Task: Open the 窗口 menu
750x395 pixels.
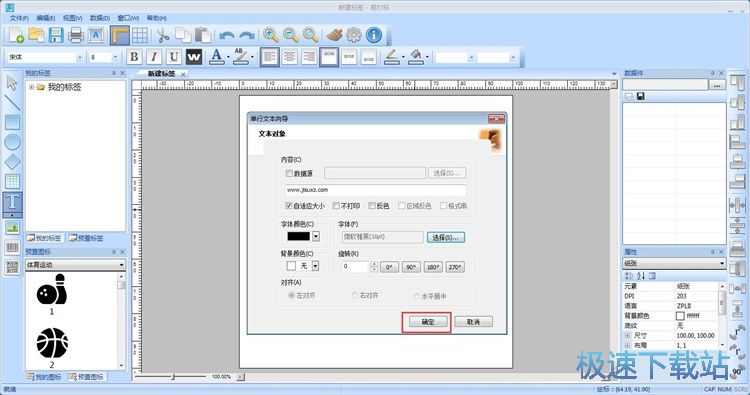Action: coord(128,18)
